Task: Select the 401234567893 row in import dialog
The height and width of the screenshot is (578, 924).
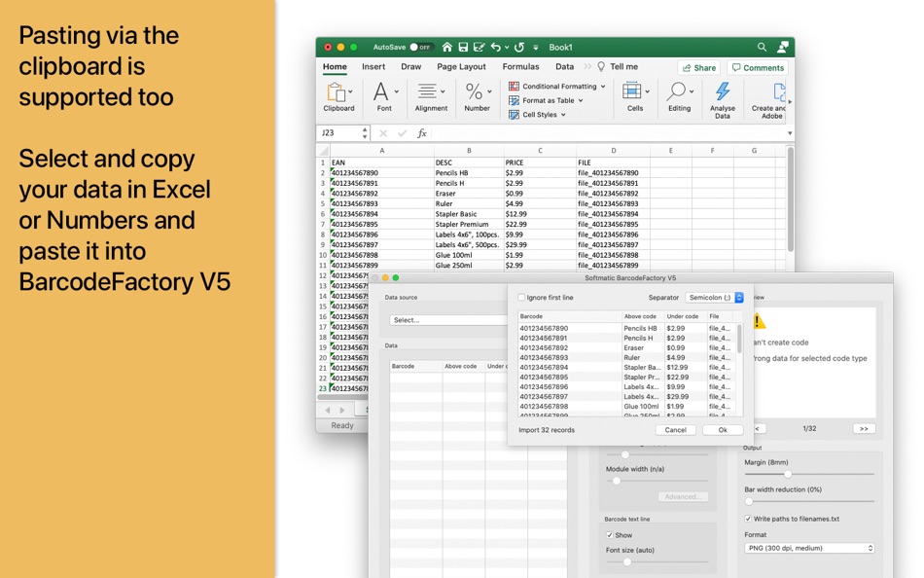Action: (x=628, y=357)
